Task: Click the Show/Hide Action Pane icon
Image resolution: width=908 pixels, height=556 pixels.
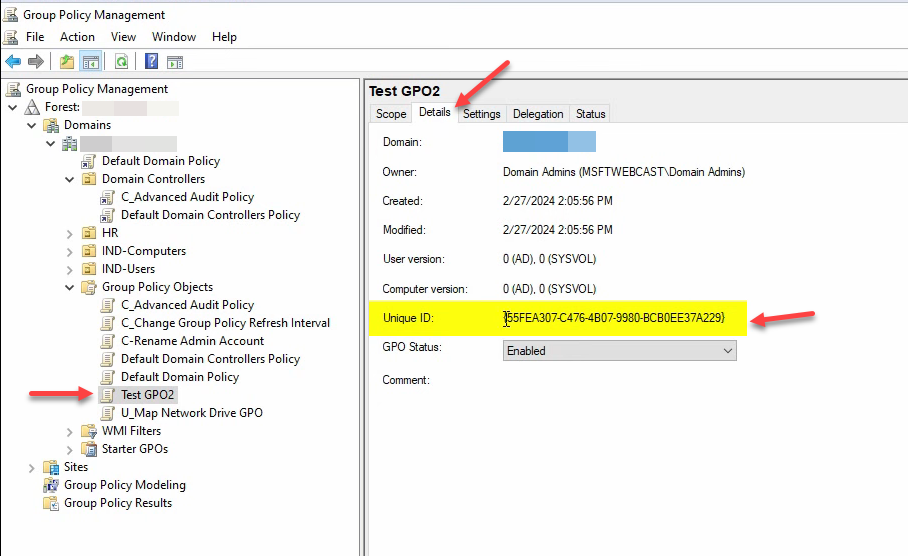Action: (x=175, y=61)
